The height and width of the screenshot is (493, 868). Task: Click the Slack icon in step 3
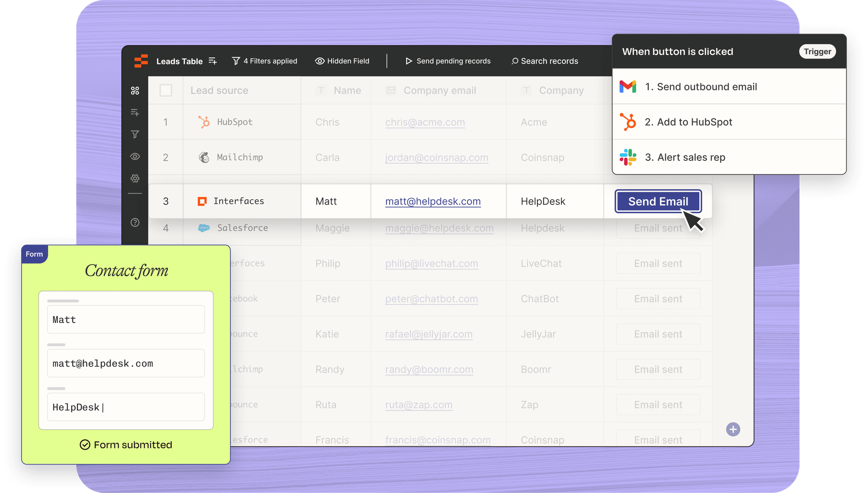628,157
